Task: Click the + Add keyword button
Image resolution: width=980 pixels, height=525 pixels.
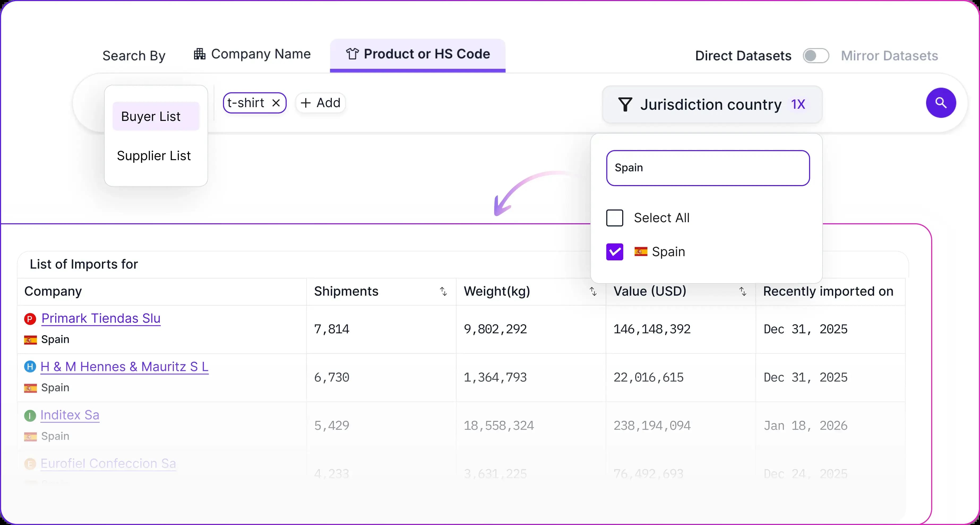Action: click(x=320, y=103)
